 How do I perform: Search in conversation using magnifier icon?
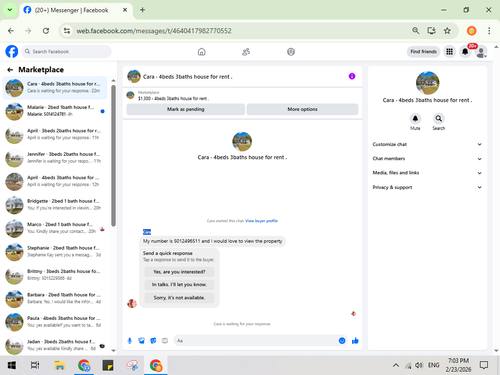point(439,118)
